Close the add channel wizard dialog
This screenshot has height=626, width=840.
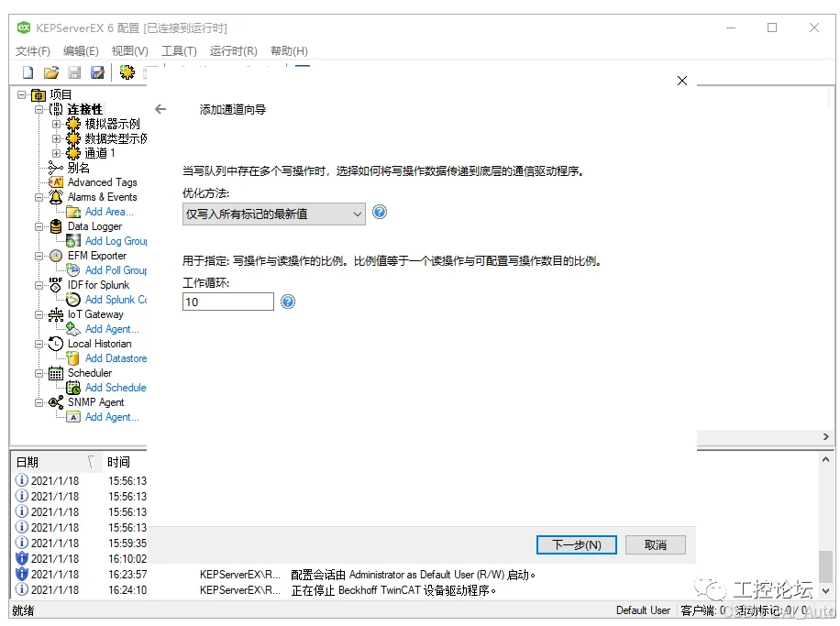tap(682, 81)
